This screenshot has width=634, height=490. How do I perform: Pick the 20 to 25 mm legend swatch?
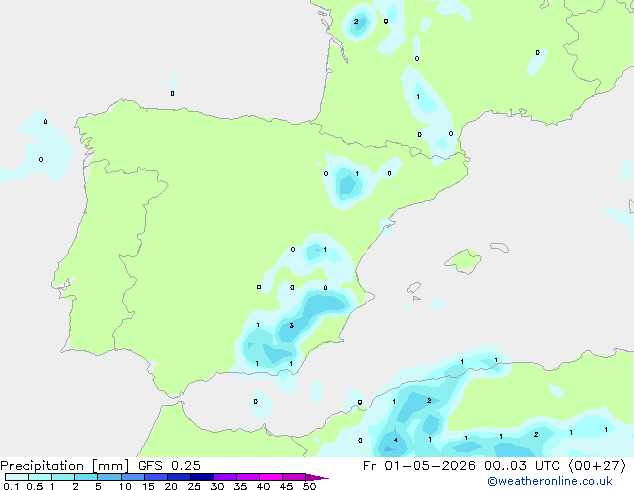pyautogui.click(x=178, y=477)
